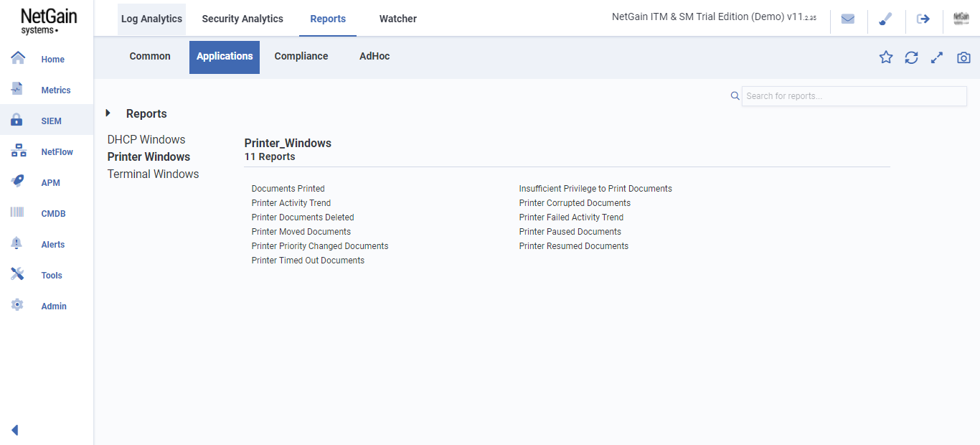Click the paintbrush theme icon

click(x=885, y=19)
